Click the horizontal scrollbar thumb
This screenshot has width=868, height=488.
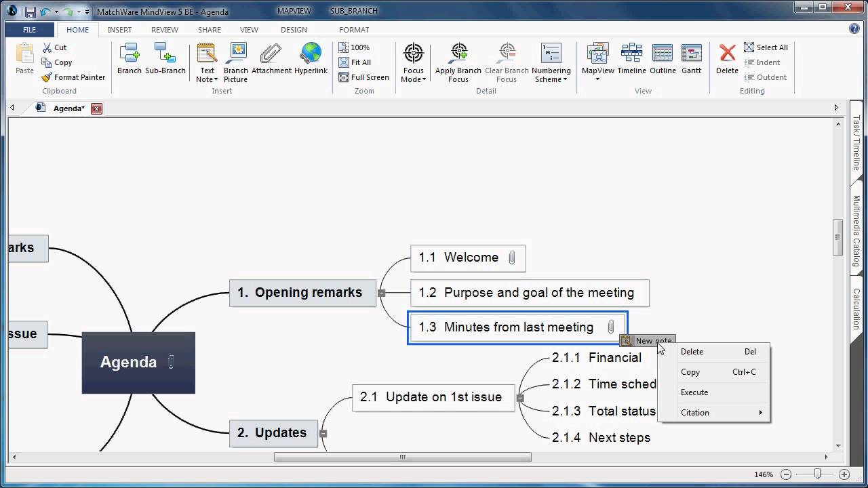[x=402, y=457]
